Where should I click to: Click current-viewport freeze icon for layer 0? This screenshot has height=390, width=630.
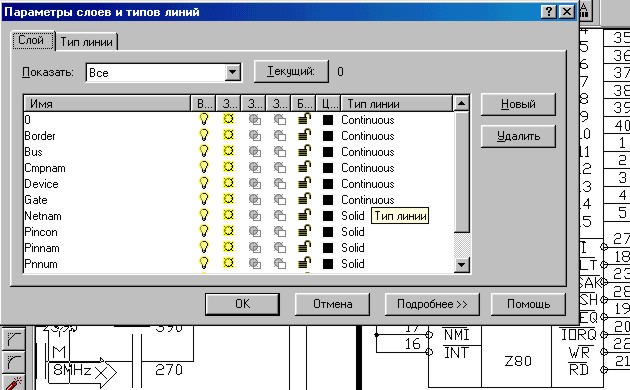(x=255, y=119)
